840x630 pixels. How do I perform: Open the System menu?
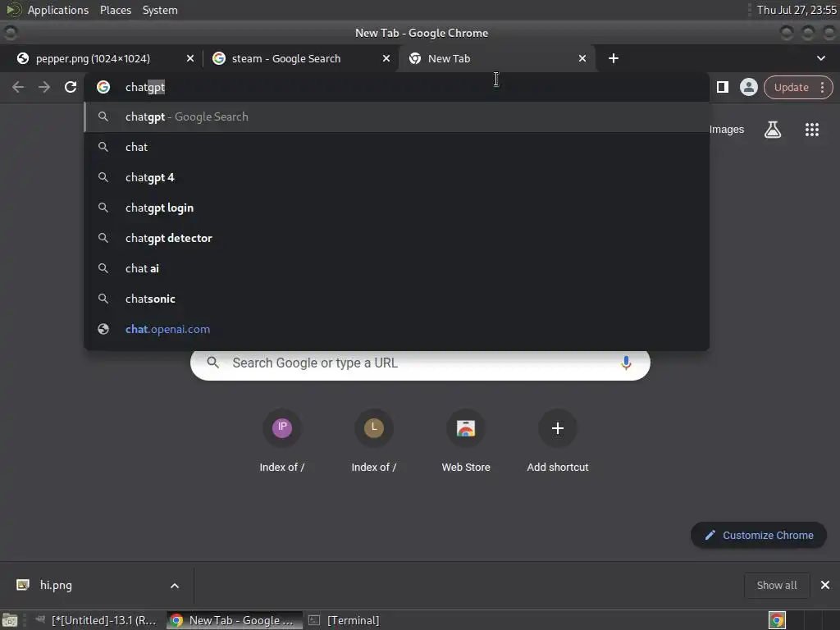[160, 10]
